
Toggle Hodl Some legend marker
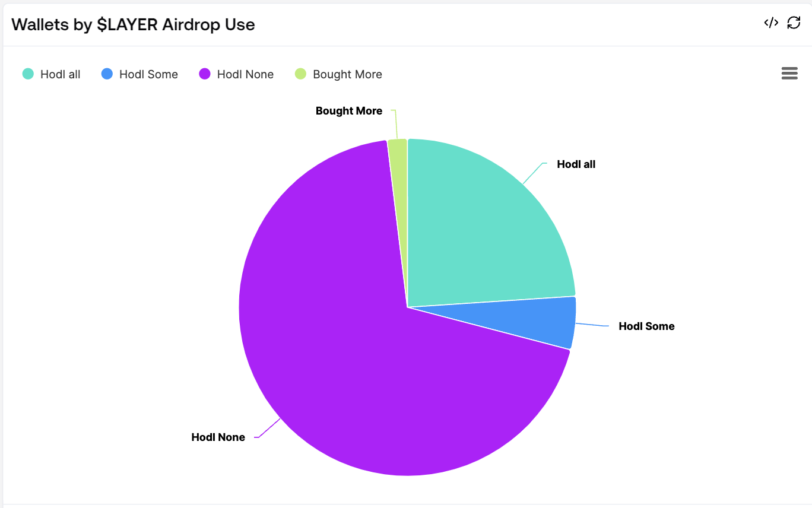(107, 74)
